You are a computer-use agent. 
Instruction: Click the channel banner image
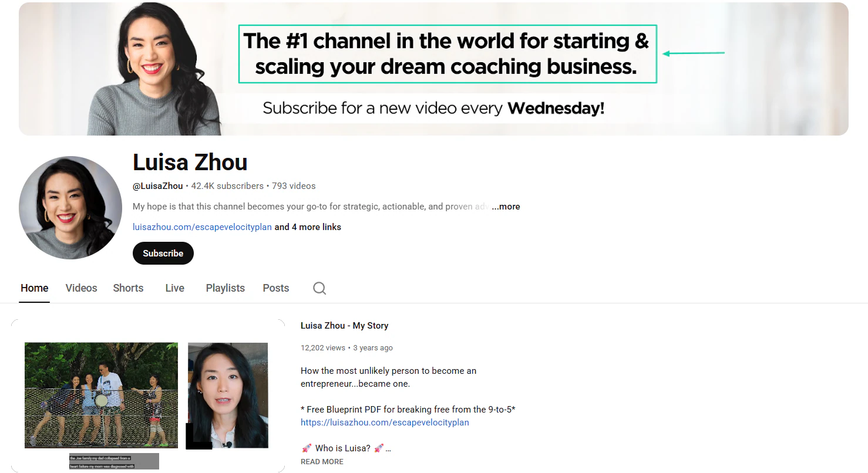click(x=433, y=69)
